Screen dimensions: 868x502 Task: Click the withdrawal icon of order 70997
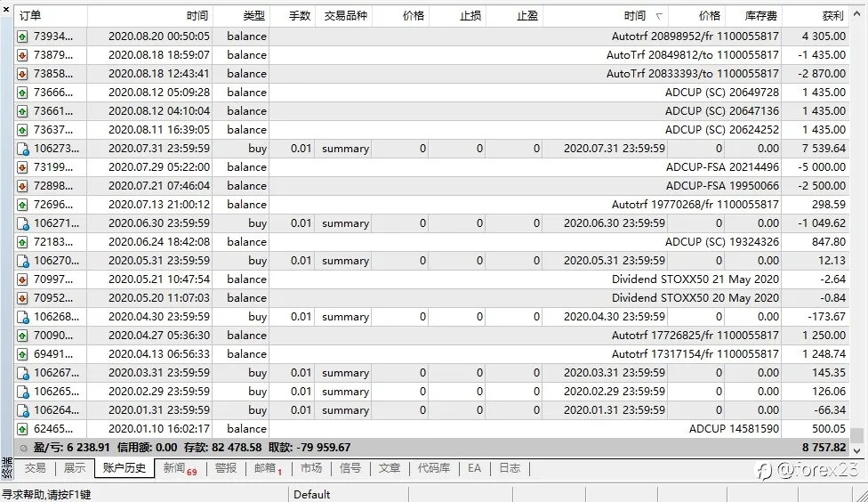click(22, 279)
